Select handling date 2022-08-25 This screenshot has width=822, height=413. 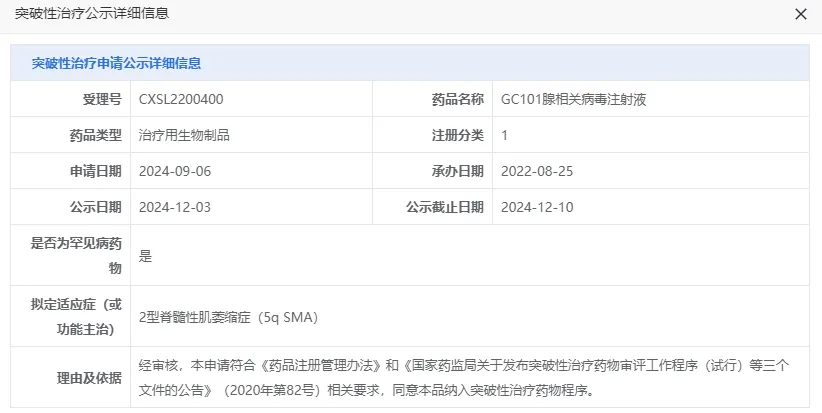click(537, 171)
